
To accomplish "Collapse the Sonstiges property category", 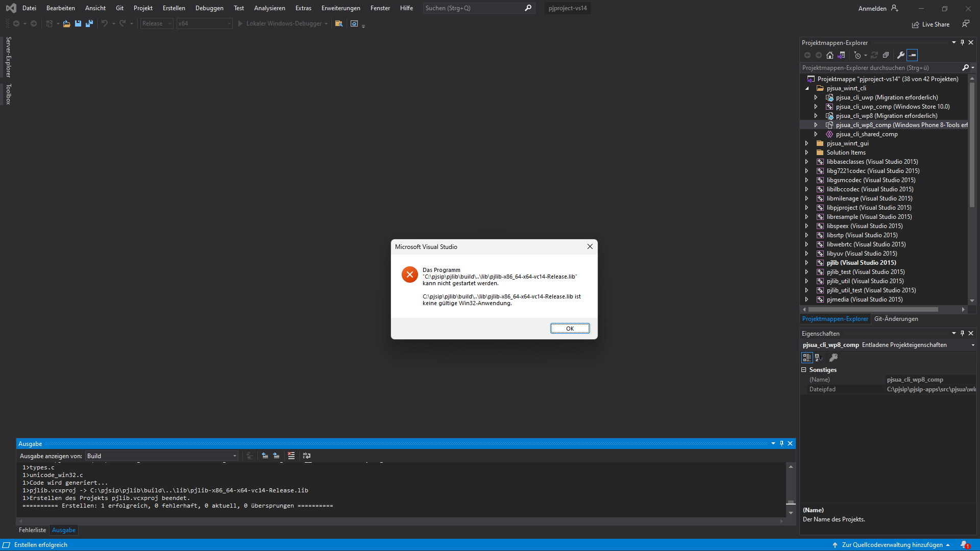I will pos(804,370).
